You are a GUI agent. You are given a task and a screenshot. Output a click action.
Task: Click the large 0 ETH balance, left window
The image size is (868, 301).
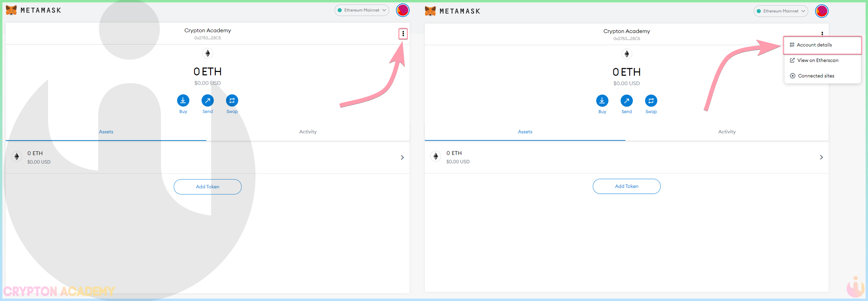click(208, 72)
